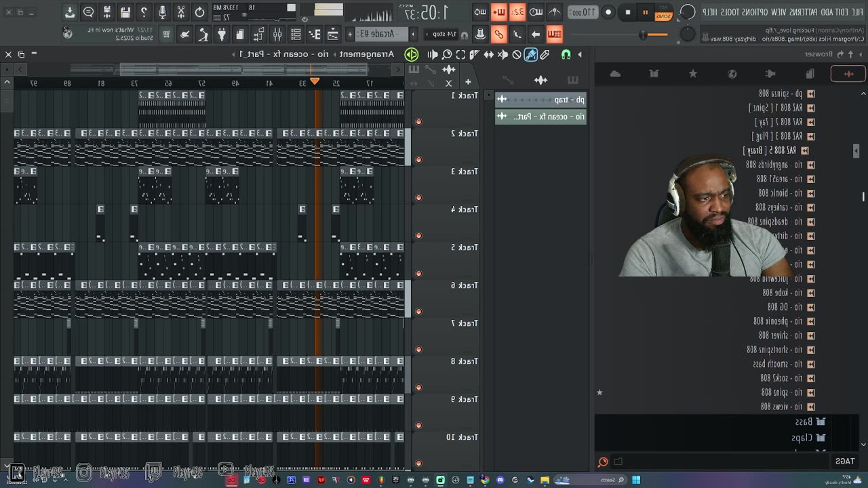Select the paint brush tool in playlist
868x488 pixels.
(x=530, y=54)
